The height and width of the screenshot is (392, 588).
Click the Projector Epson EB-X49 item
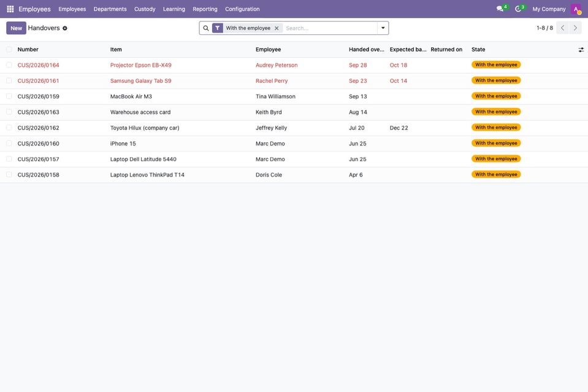click(140, 65)
